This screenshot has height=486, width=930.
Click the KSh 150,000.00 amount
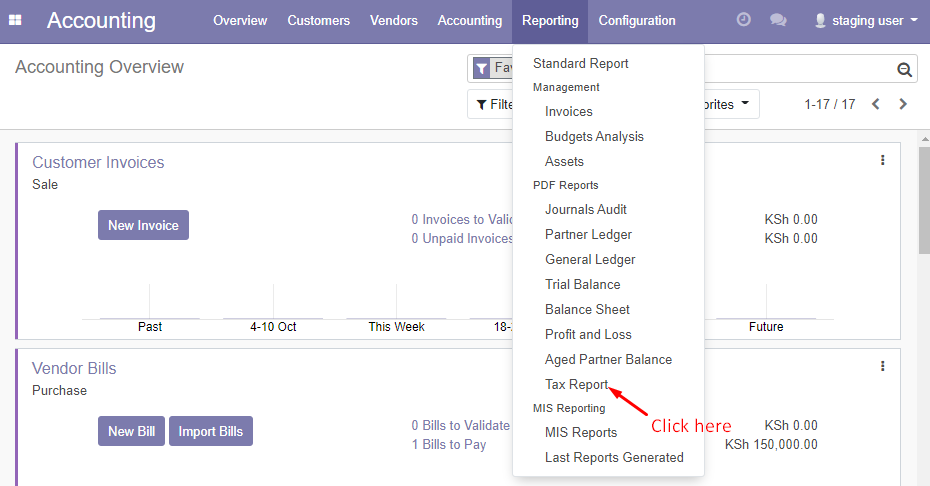[x=771, y=444]
